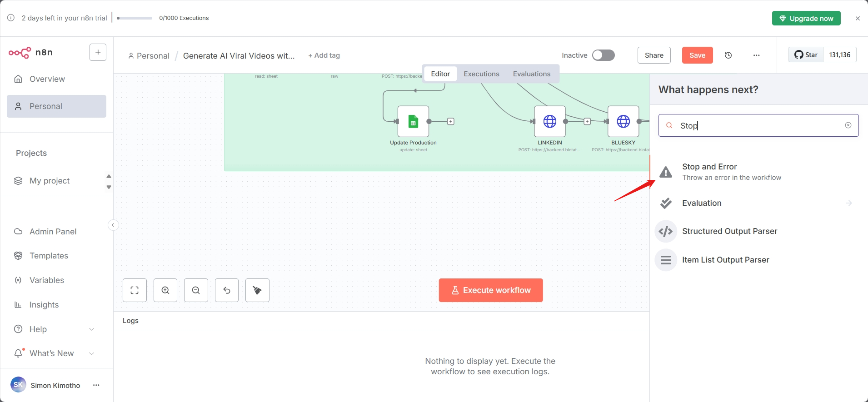The width and height of the screenshot is (868, 402).
Task: Select the BLUESKY HTTP node
Action: click(x=624, y=121)
